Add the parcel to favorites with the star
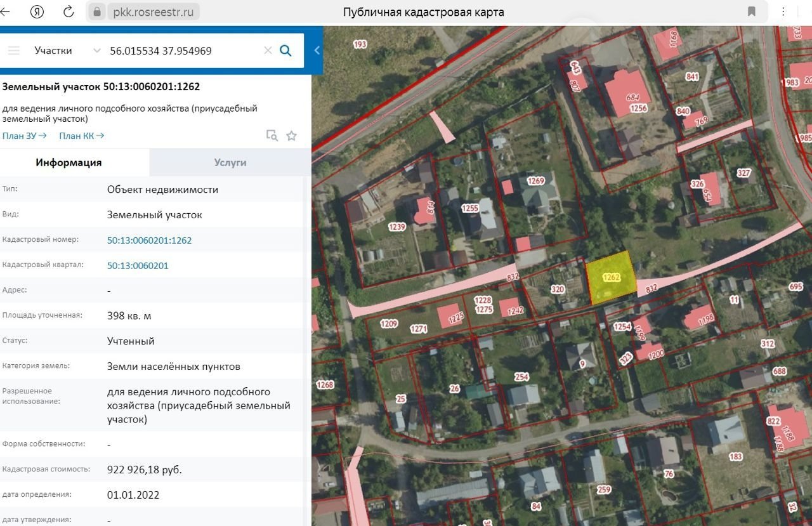This screenshot has height=526, width=812. point(291,135)
